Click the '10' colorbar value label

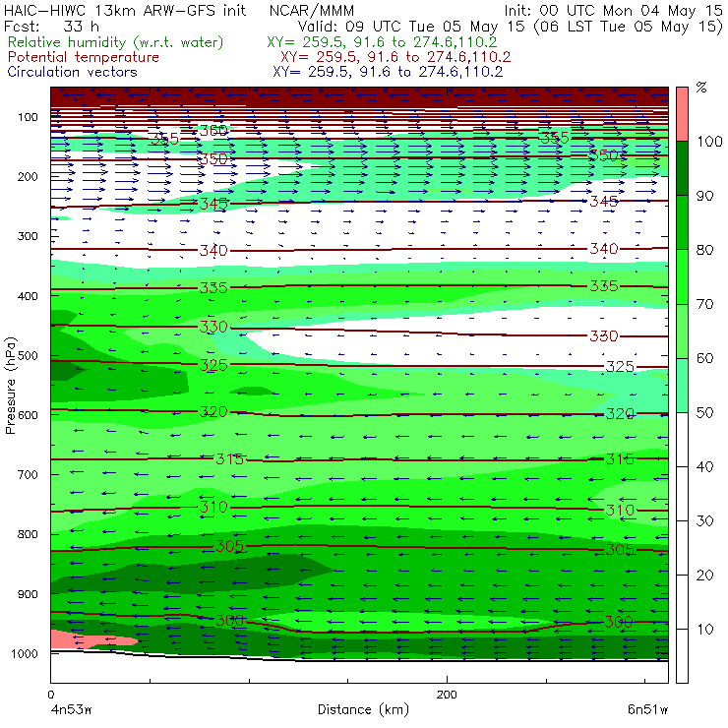(704, 629)
